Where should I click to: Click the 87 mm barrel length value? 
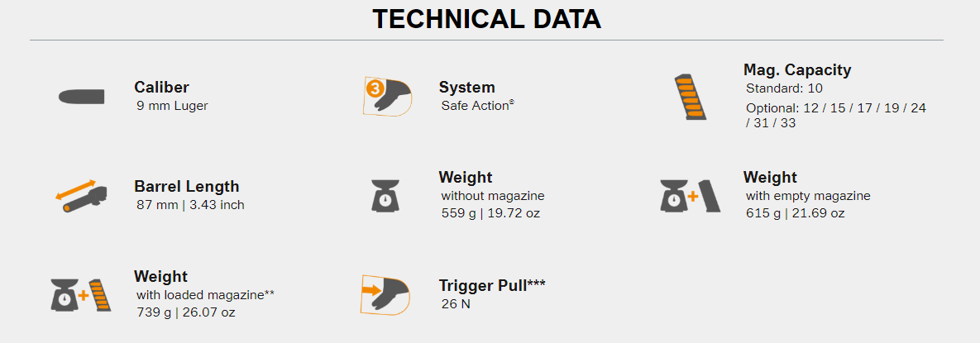191,205
